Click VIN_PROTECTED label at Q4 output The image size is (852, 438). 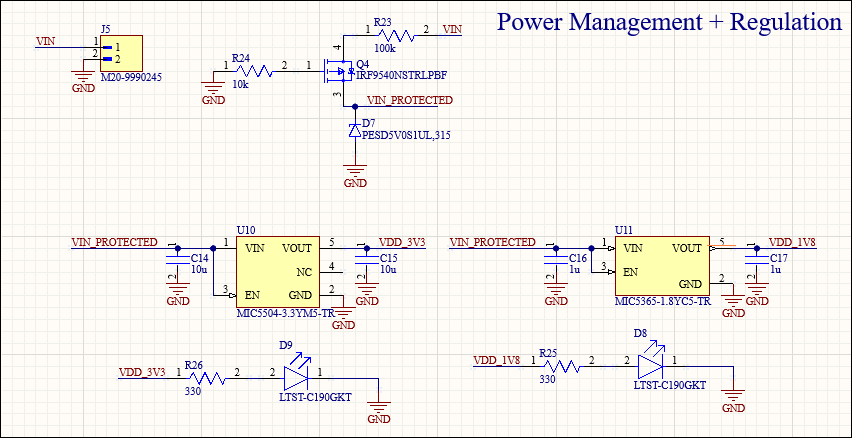pos(410,101)
